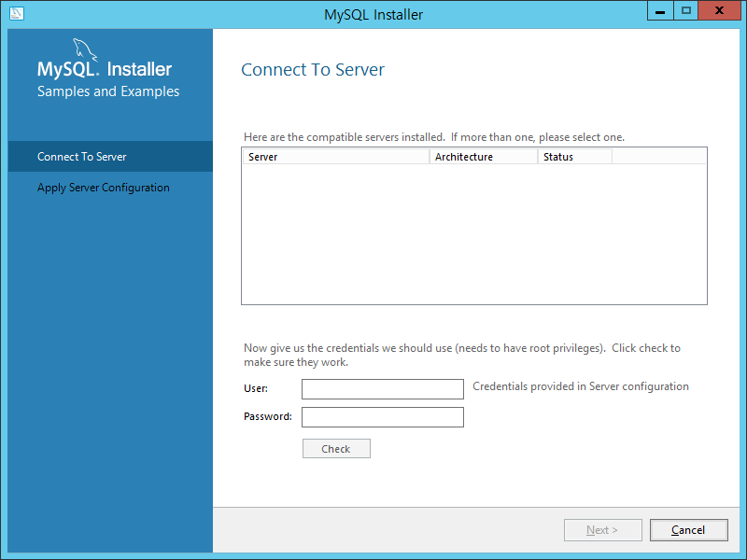Minimize the MySQL Installer window

click(x=660, y=10)
